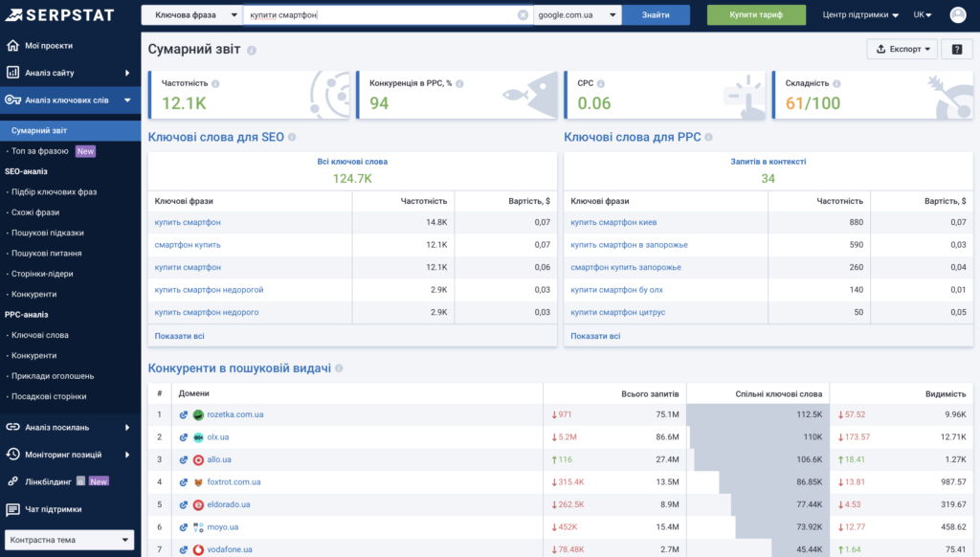Clear the search query with the X icon

click(x=523, y=14)
